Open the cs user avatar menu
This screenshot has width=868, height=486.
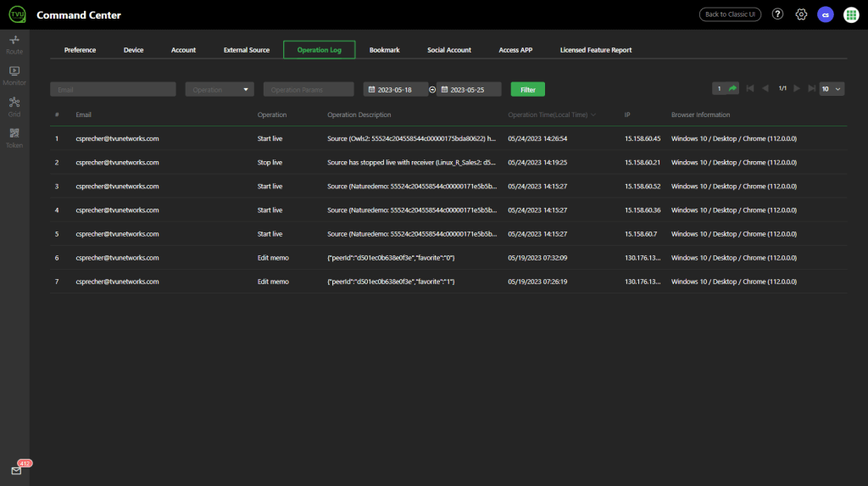click(826, 14)
